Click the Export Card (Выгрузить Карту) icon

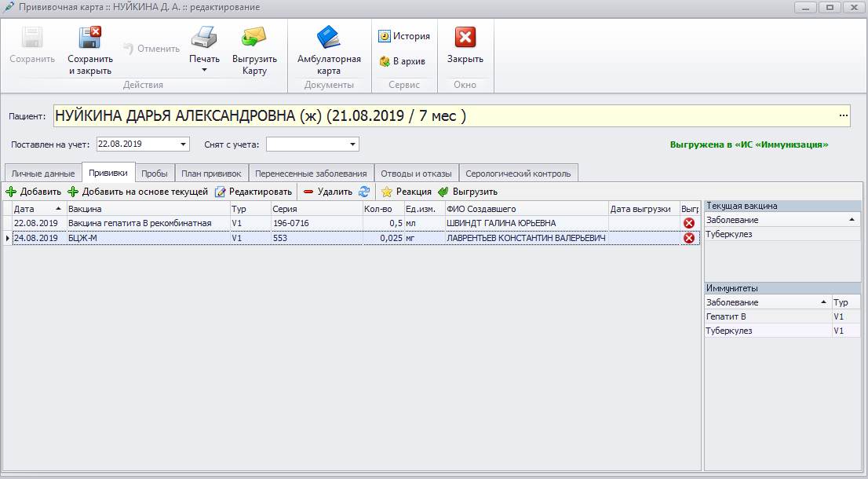pos(254,38)
